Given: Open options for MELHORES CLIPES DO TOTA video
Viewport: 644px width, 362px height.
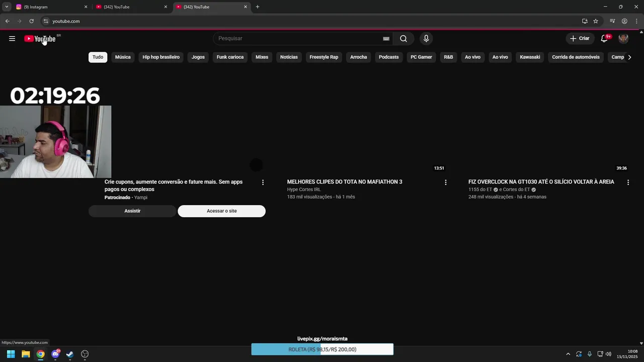Looking at the screenshot, I should pos(445,183).
